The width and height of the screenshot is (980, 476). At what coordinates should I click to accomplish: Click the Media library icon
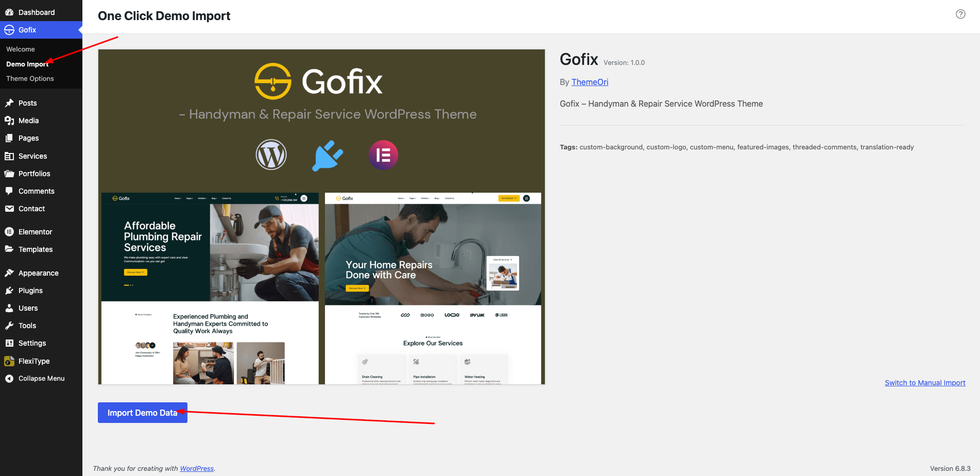click(9, 121)
